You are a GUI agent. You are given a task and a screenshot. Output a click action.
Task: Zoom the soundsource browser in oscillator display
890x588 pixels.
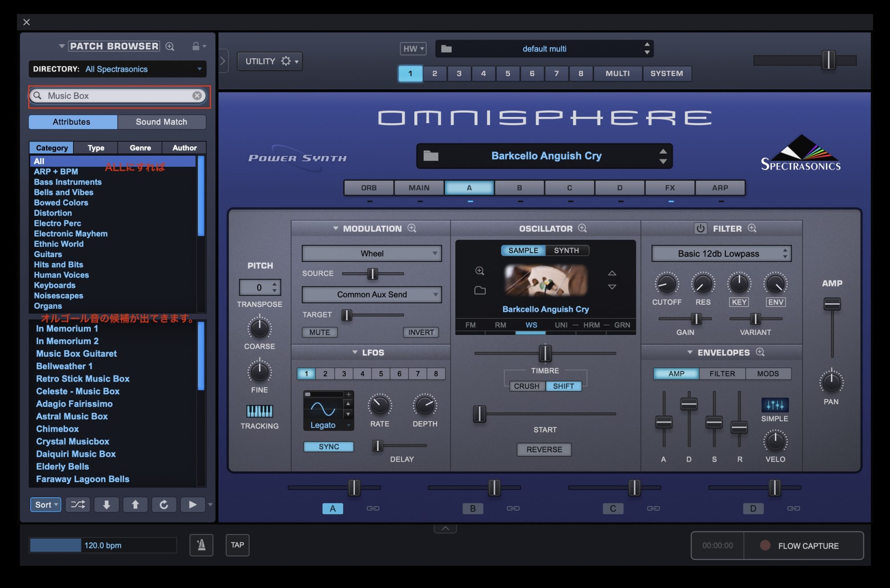click(x=480, y=271)
